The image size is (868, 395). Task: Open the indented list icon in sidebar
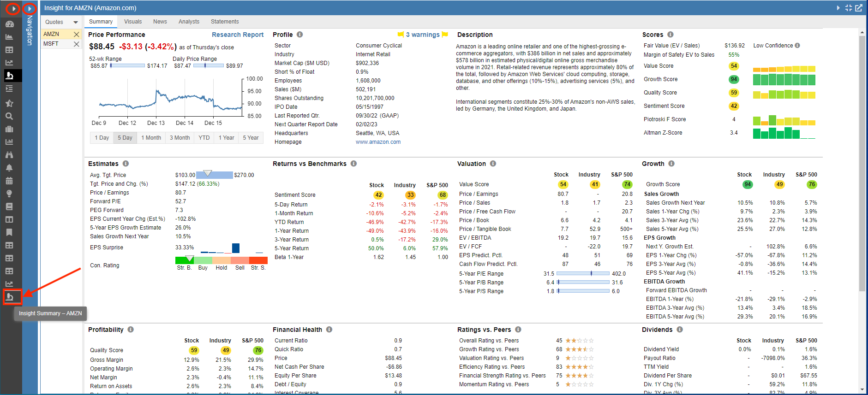(9, 88)
